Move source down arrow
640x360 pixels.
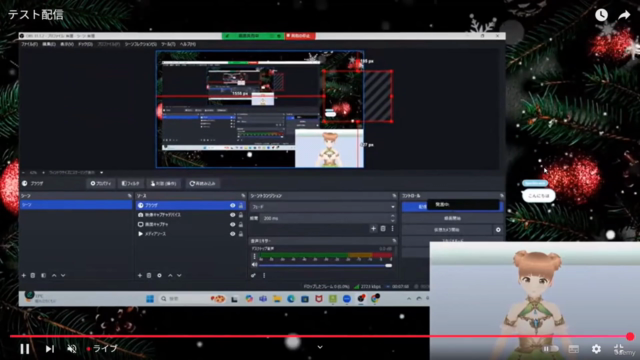click(179, 276)
